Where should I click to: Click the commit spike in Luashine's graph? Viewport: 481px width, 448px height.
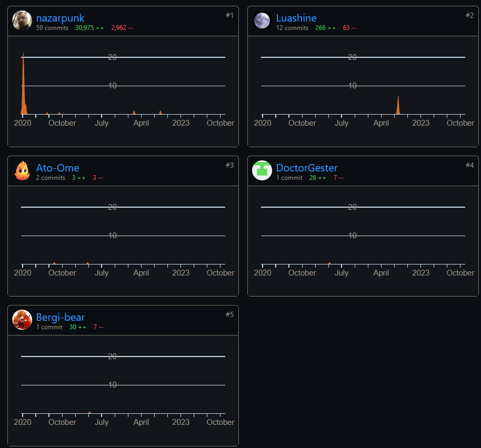click(x=398, y=106)
